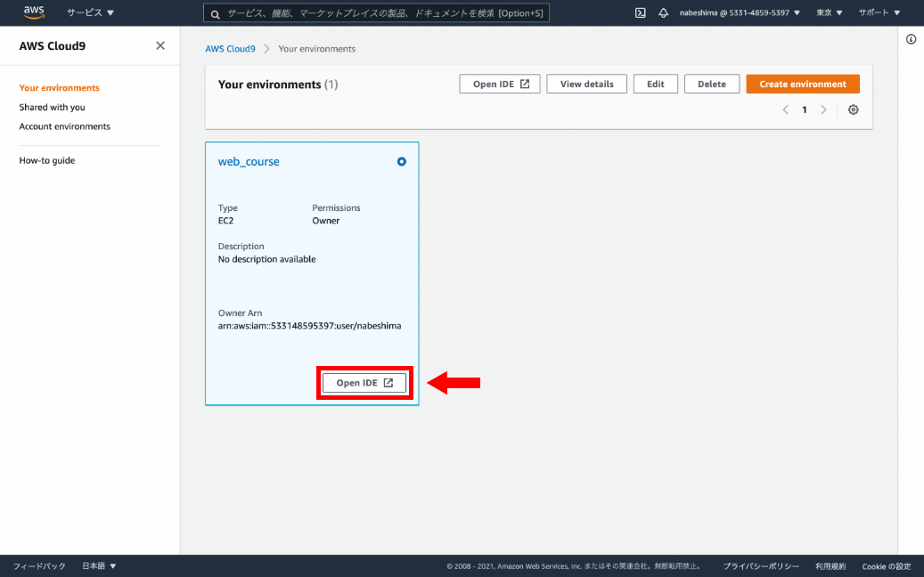
Task: Click the 'Your environments' breadcrumb text
Action: coord(317,49)
